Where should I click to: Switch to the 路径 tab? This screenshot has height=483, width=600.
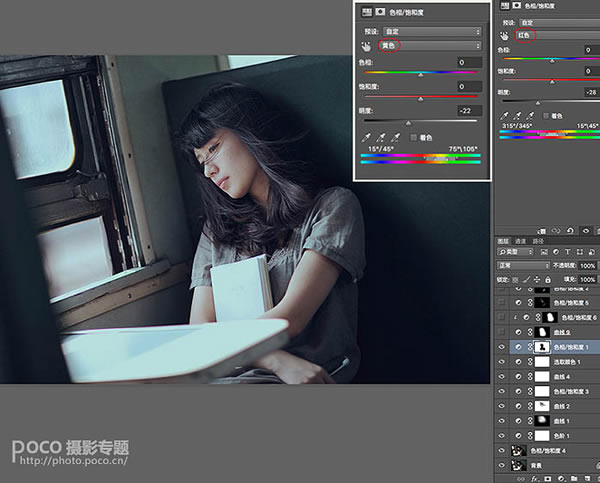coord(538,241)
